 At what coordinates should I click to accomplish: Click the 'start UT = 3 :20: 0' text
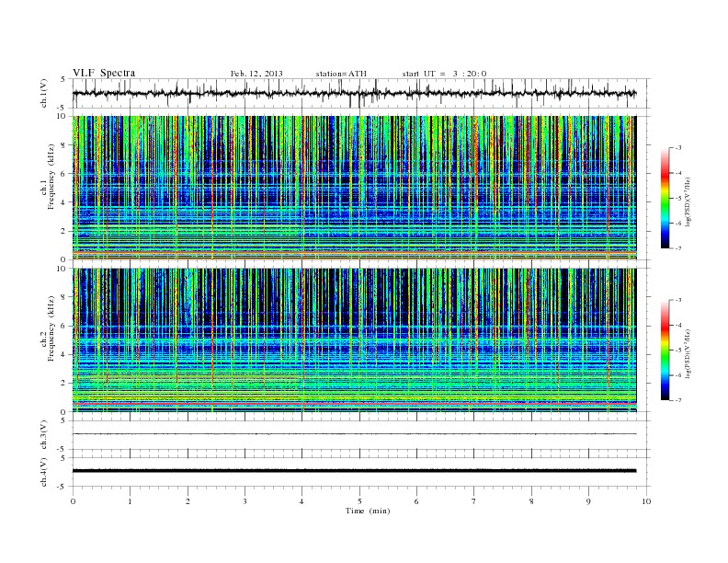click(x=444, y=74)
